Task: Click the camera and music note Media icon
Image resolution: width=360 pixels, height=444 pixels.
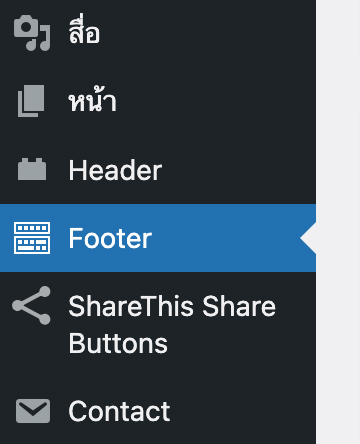Action: tap(32, 33)
